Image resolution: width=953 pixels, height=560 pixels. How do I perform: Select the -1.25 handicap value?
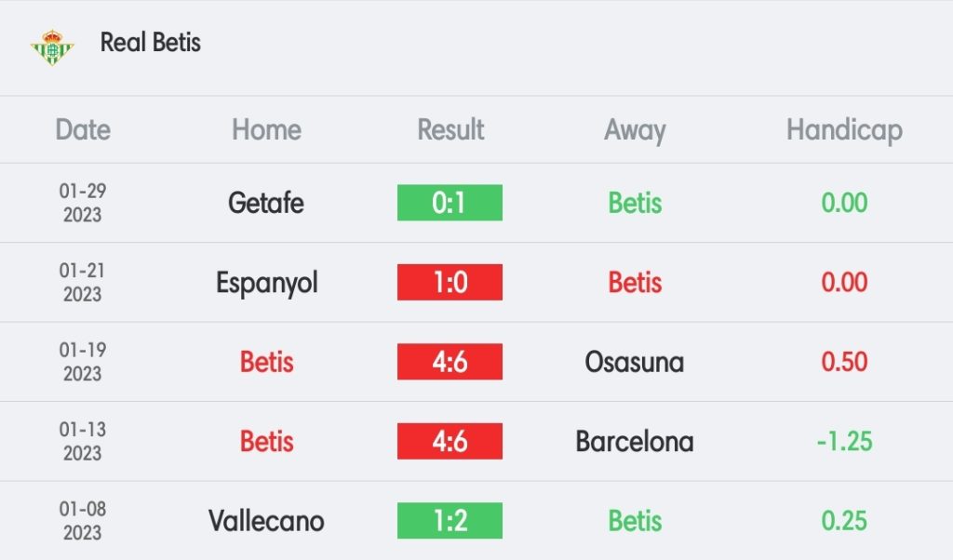click(844, 442)
